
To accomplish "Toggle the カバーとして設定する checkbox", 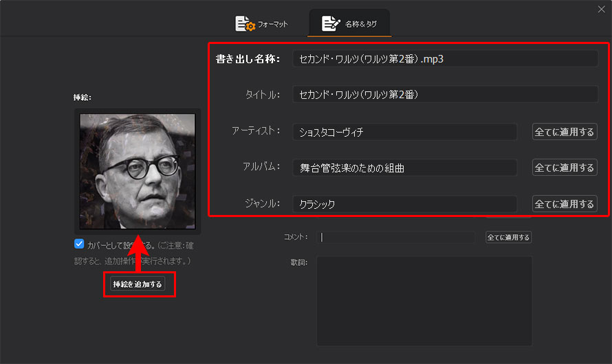I will coord(79,244).
